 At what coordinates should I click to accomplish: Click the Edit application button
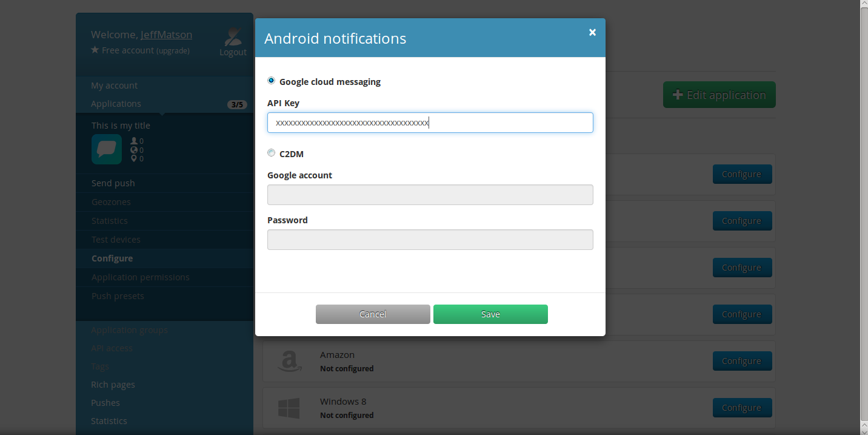tap(719, 95)
